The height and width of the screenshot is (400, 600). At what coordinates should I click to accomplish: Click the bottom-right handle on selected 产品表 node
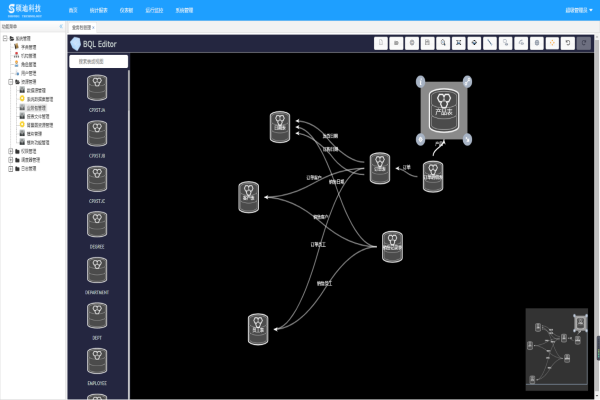(467, 139)
